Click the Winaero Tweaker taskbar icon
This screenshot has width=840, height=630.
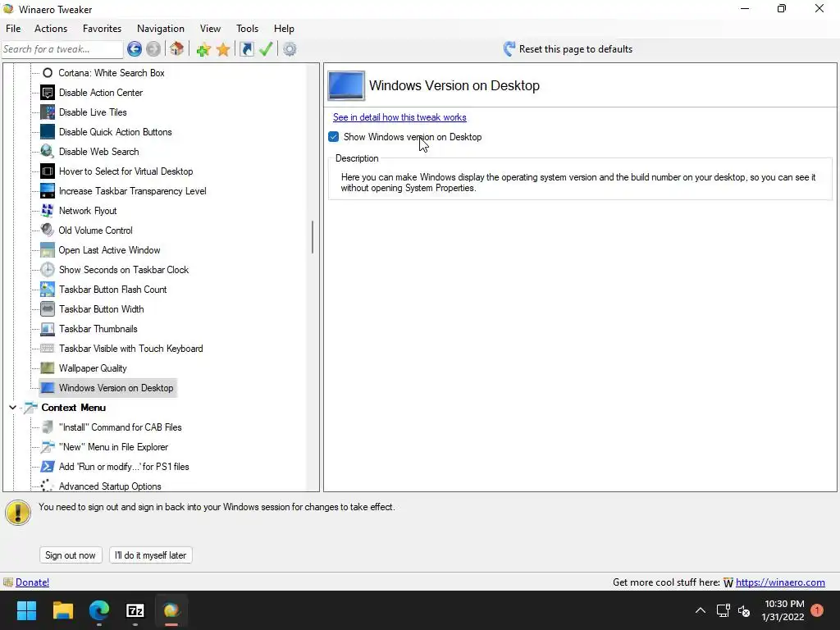171,610
